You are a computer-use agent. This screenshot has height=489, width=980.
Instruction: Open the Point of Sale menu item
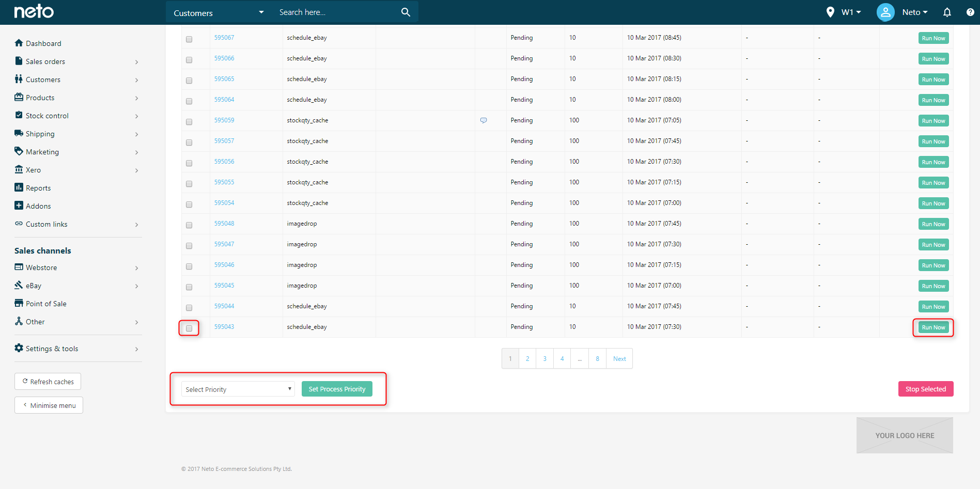(46, 304)
